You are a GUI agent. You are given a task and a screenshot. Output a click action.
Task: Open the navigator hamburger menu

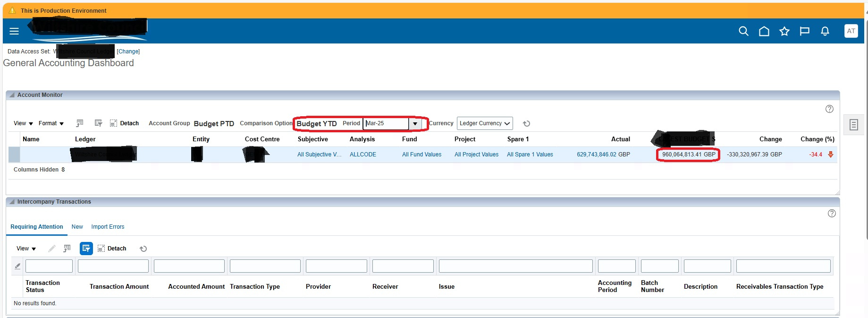click(14, 31)
